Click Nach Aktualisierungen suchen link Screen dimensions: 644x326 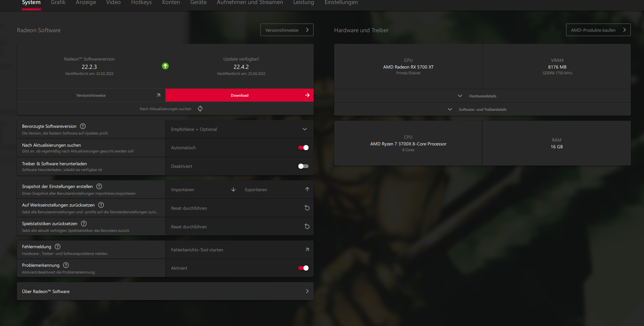point(166,109)
